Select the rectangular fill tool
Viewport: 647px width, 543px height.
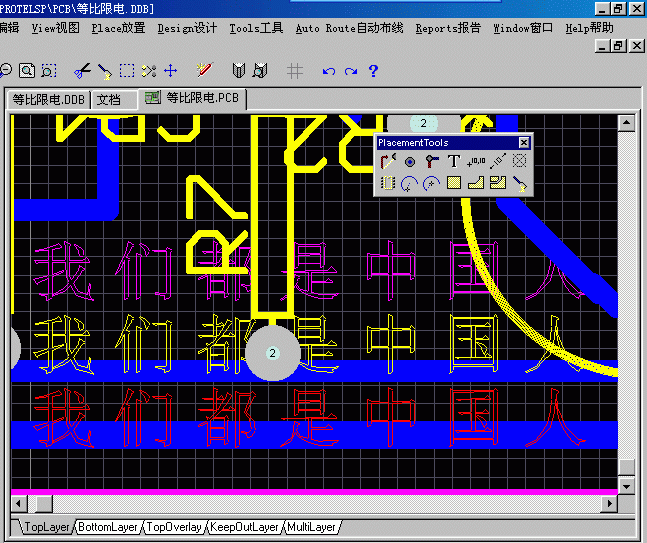click(x=453, y=183)
